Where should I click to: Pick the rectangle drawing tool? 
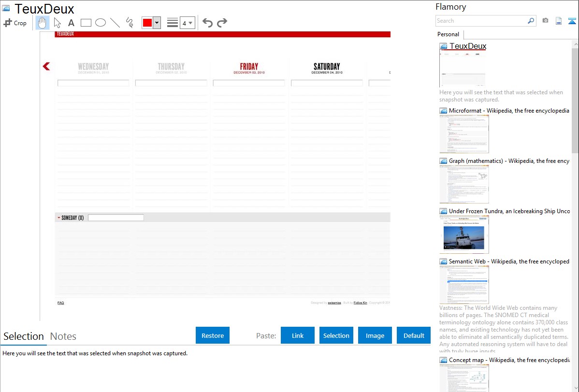coord(86,23)
